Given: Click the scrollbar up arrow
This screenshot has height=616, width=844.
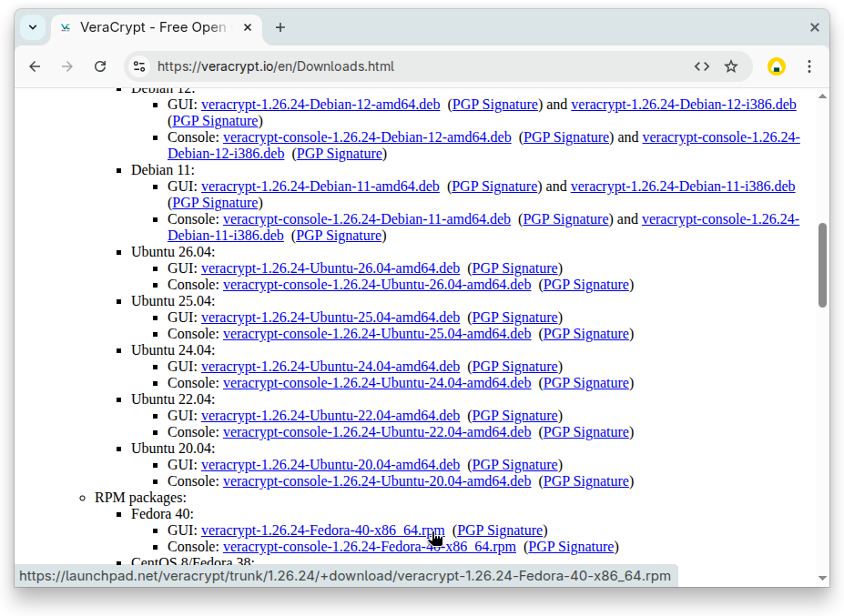Looking at the screenshot, I should pos(822,96).
